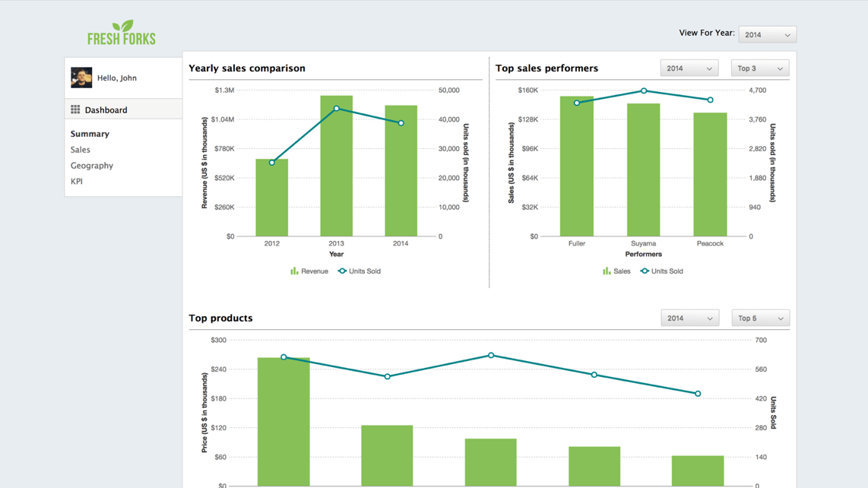Open the KPI page link
The height and width of the screenshot is (488, 868).
coord(77,182)
